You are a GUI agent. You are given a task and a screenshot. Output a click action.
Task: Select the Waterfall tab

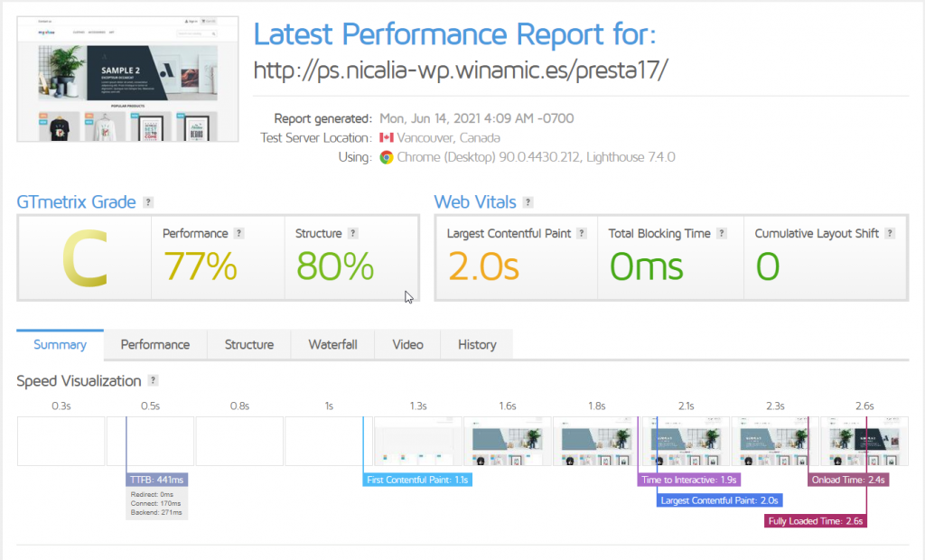pyautogui.click(x=332, y=344)
